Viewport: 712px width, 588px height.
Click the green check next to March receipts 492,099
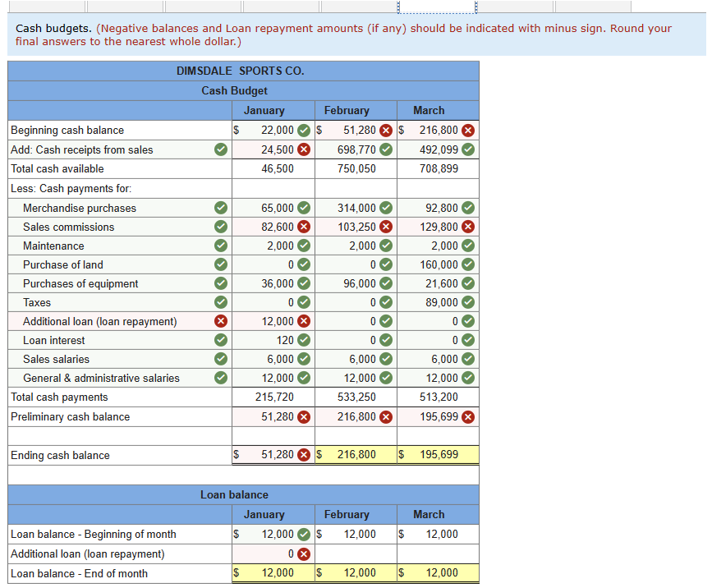pos(468,149)
